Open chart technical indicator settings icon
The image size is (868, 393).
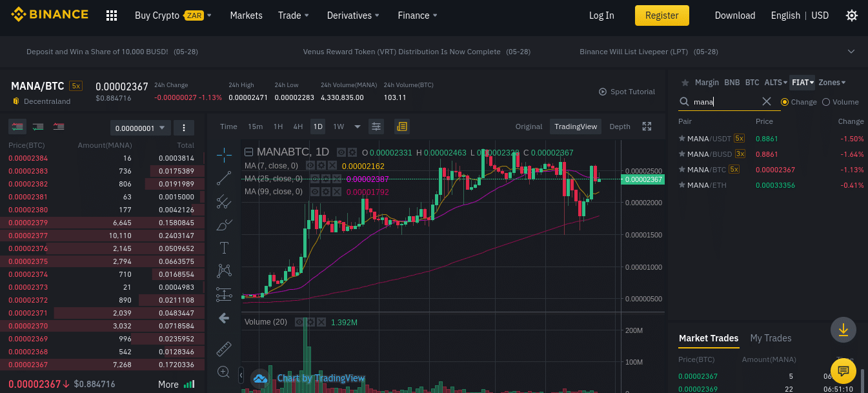376,126
